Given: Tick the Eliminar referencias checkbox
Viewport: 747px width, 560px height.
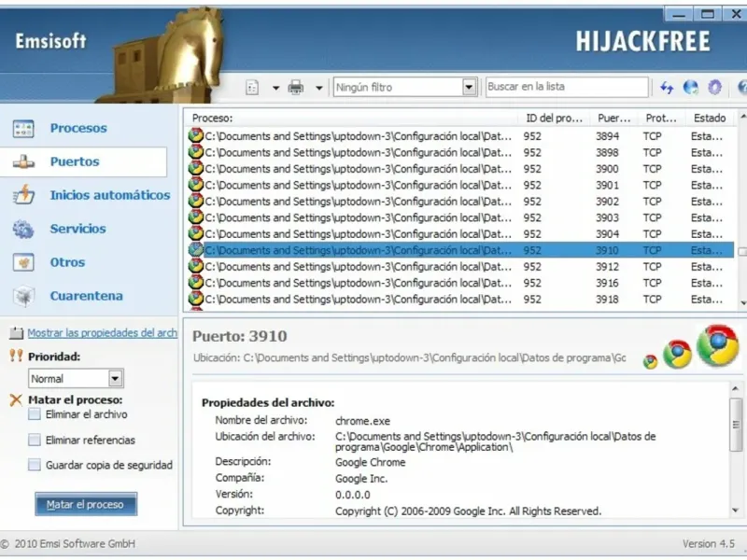Looking at the screenshot, I should (35, 440).
